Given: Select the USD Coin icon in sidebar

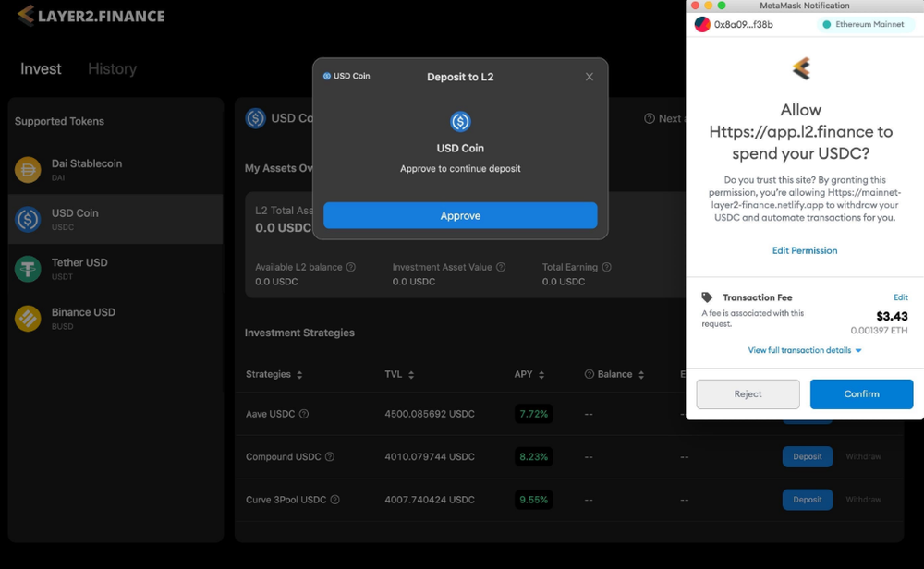Looking at the screenshot, I should (28, 219).
